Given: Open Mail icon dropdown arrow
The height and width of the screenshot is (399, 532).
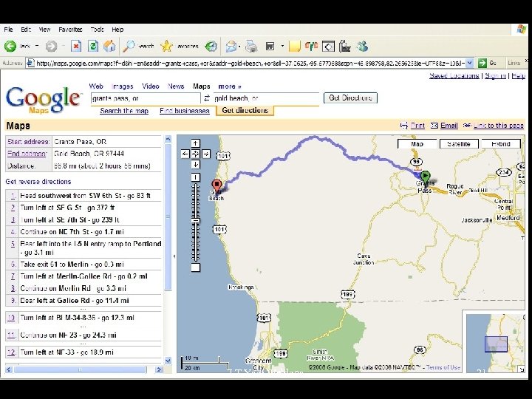Looking at the screenshot, I should (239, 47).
